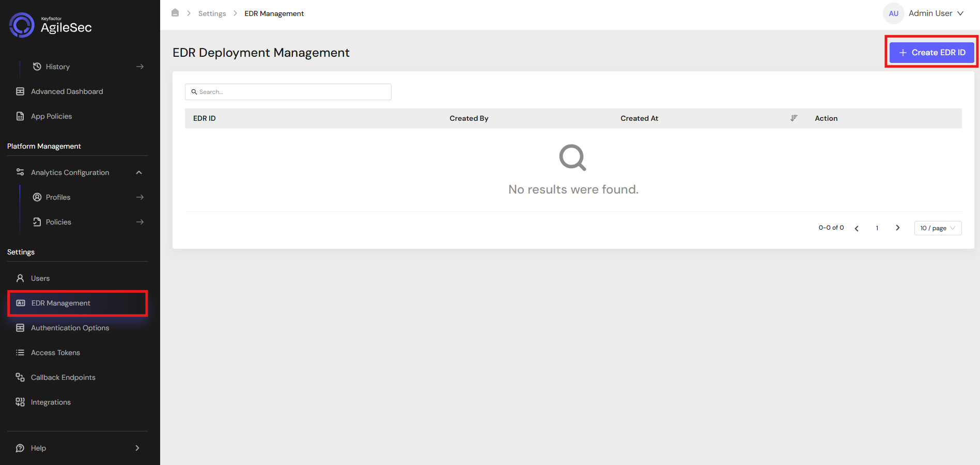This screenshot has width=980, height=465.
Task: Click the Created At sort icon
Action: (x=794, y=118)
